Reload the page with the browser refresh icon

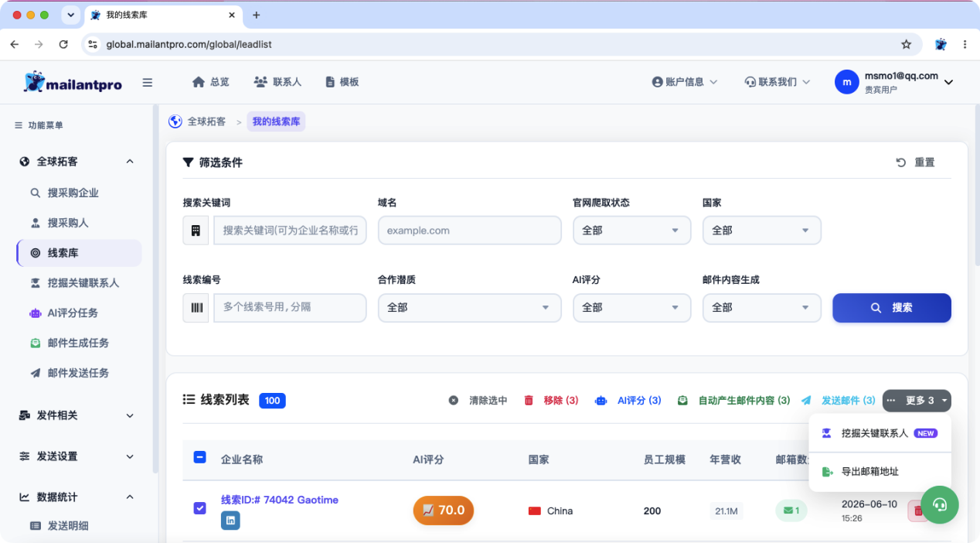[x=63, y=45]
